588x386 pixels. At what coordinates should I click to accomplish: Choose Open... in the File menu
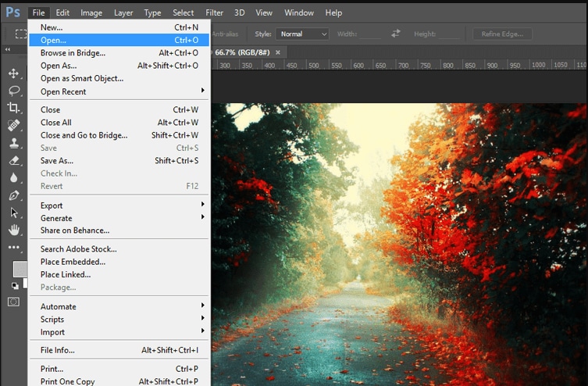(119, 40)
